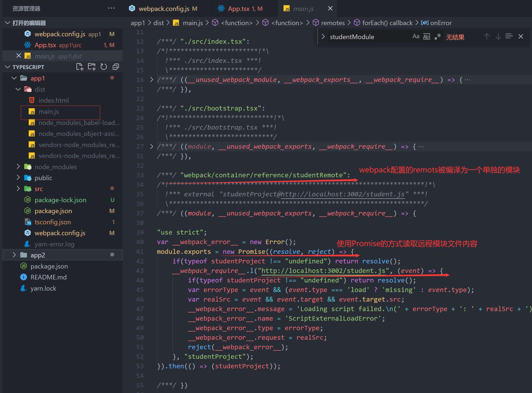Open App.tsx in the open editors list
532x393 pixels.
tap(62, 45)
